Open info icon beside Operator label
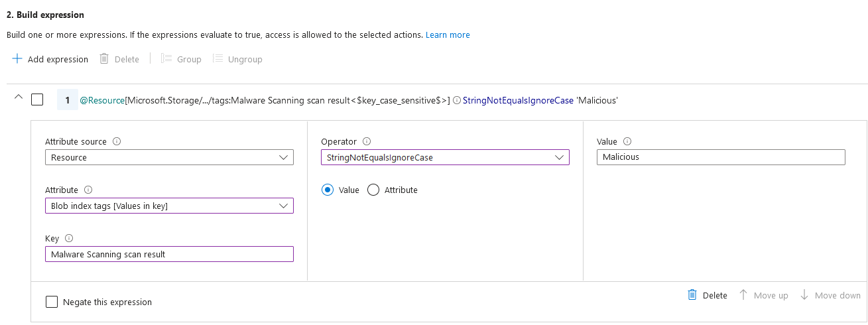 pyautogui.click(x=367, y=141)
